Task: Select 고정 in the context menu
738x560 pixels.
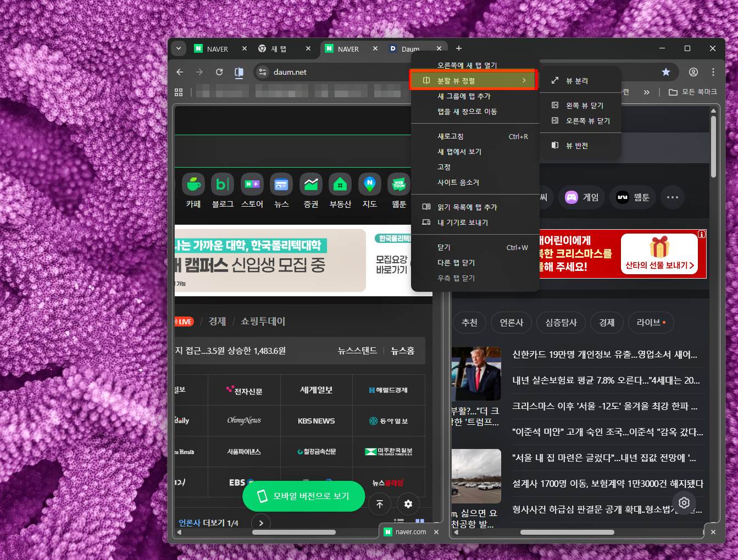Action: tap(475, 167)
